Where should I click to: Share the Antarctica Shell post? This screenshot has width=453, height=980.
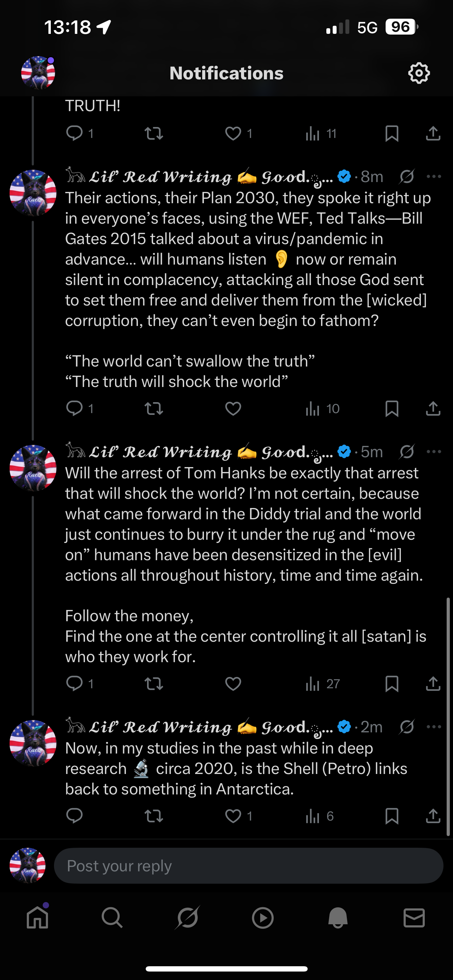(433, 816)
